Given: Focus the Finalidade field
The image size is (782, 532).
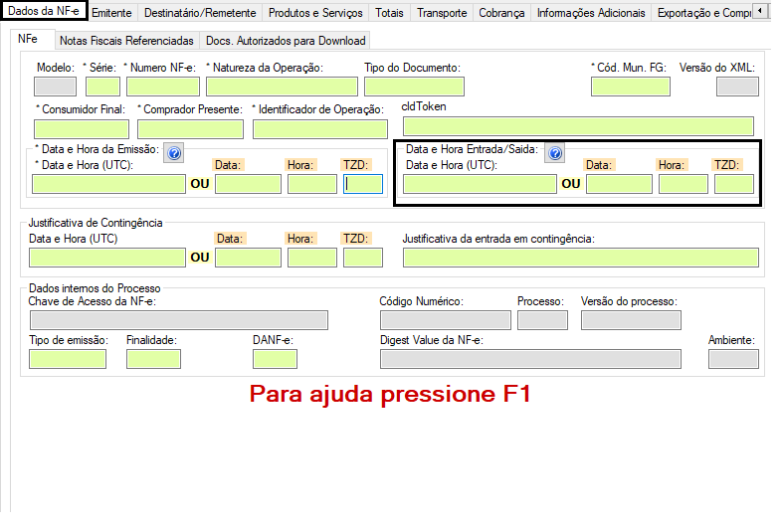Looking at the screenshot, I should 153,359.
